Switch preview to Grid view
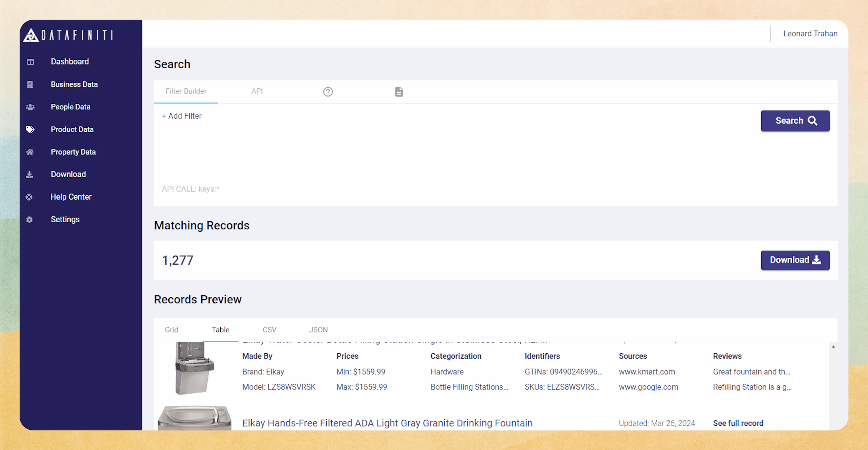 pos(172,330)
